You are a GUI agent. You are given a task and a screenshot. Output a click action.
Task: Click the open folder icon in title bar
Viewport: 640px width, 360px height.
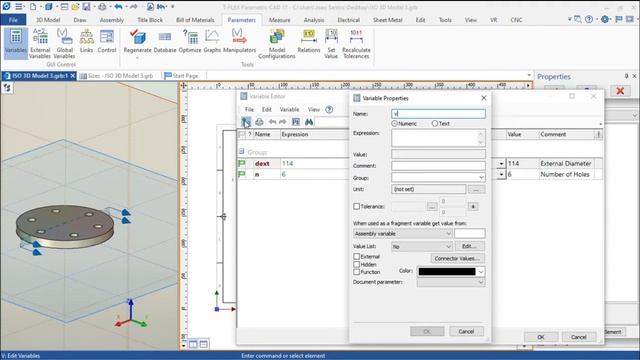point(75,7)
